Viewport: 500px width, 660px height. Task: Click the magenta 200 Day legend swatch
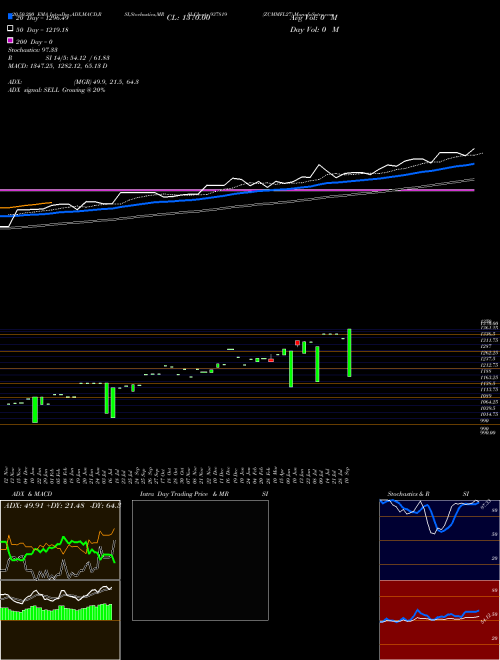click(10, 40)
